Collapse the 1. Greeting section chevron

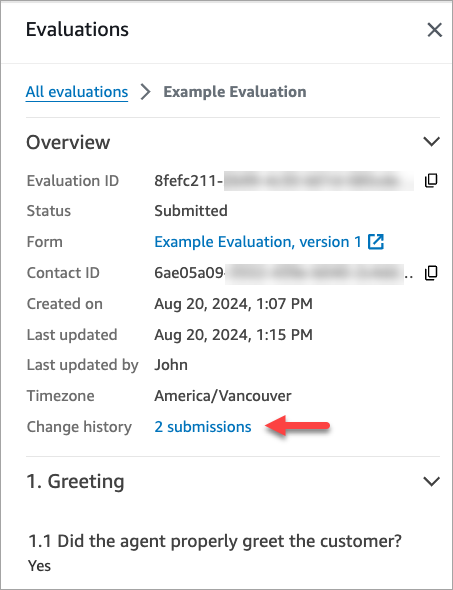click(x=432, y=481)
